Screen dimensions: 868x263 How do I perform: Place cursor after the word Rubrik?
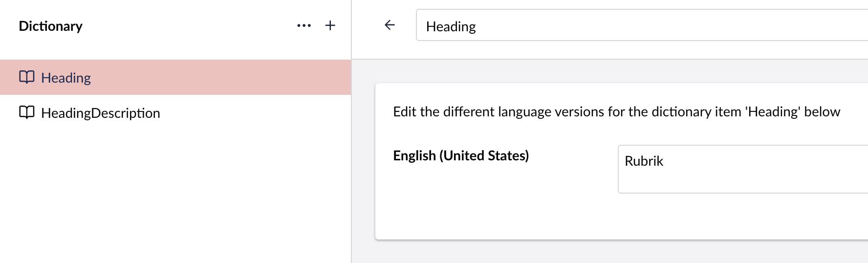click(x=664, y=161)
